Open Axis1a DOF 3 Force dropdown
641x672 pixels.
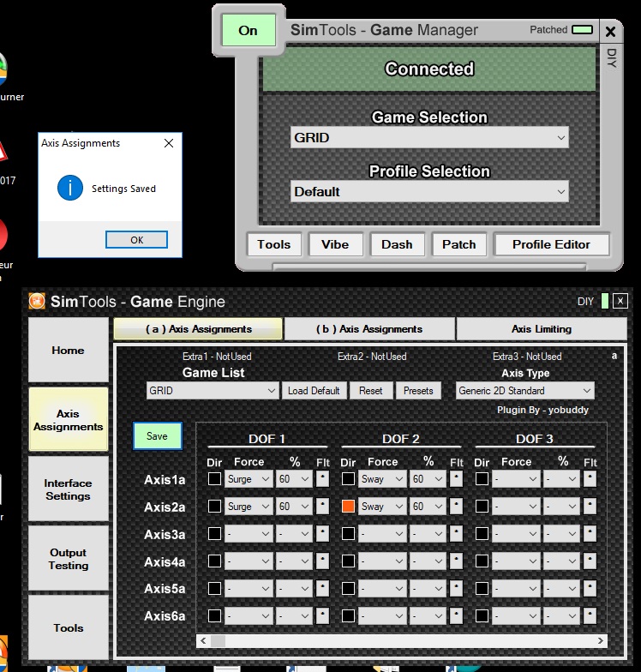click(x=516, y=478)
